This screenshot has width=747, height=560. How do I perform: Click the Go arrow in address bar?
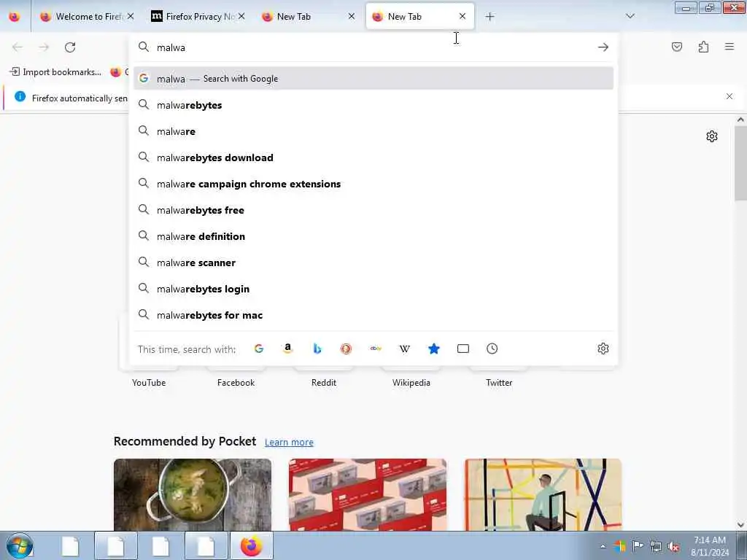603,47
